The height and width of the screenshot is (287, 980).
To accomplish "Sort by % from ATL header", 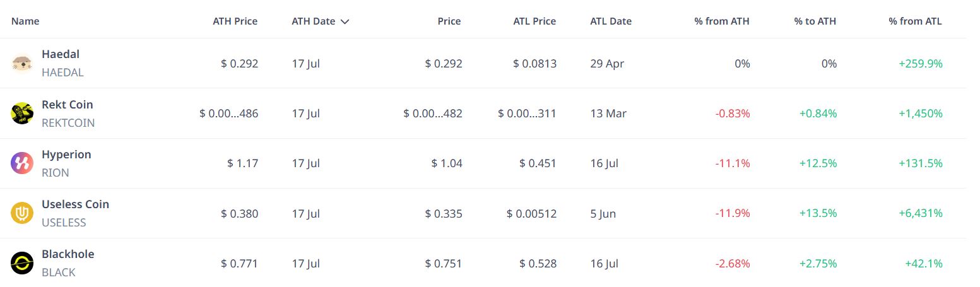I will click(915, 21).
